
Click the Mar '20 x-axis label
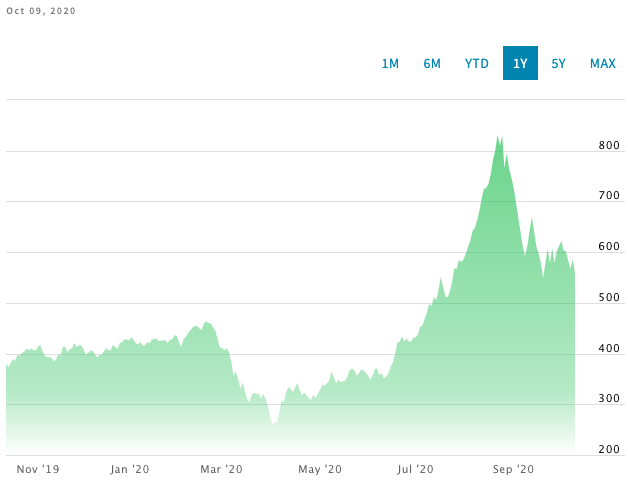(222, 468)
